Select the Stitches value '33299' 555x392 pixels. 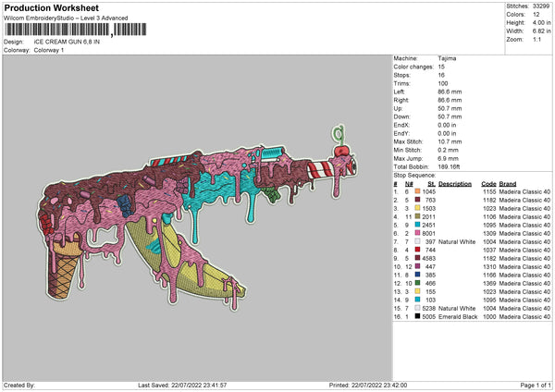(541, 6)
